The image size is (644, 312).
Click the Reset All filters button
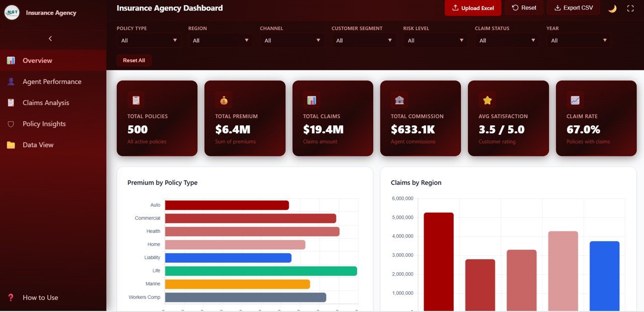[x=134, y=60]
